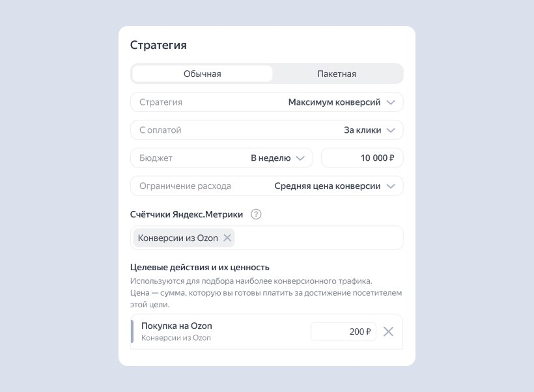Viewport: 534px width, 392px height.
Task: Remove the Конверсии из Ozon counter chip
Action: [227, 238]
